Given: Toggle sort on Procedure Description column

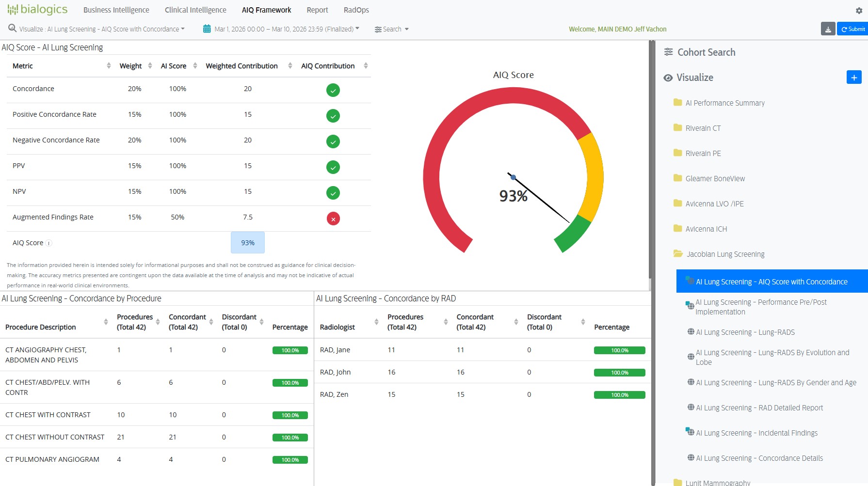Looking at the screenshot, I should click(x=106, y=322).
